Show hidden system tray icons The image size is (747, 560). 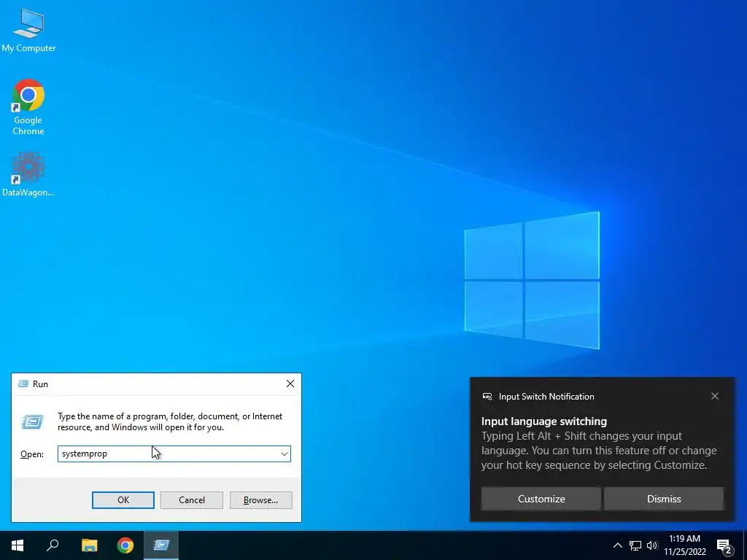(617, 545)
